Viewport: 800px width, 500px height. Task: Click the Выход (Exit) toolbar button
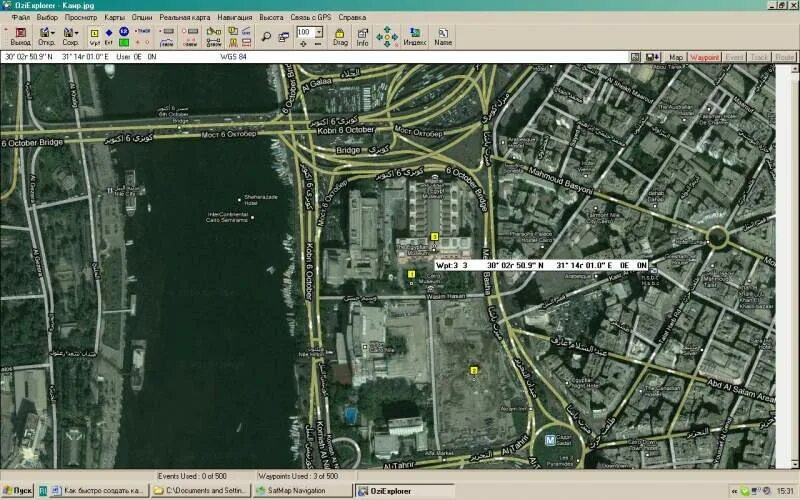(20, 37)
